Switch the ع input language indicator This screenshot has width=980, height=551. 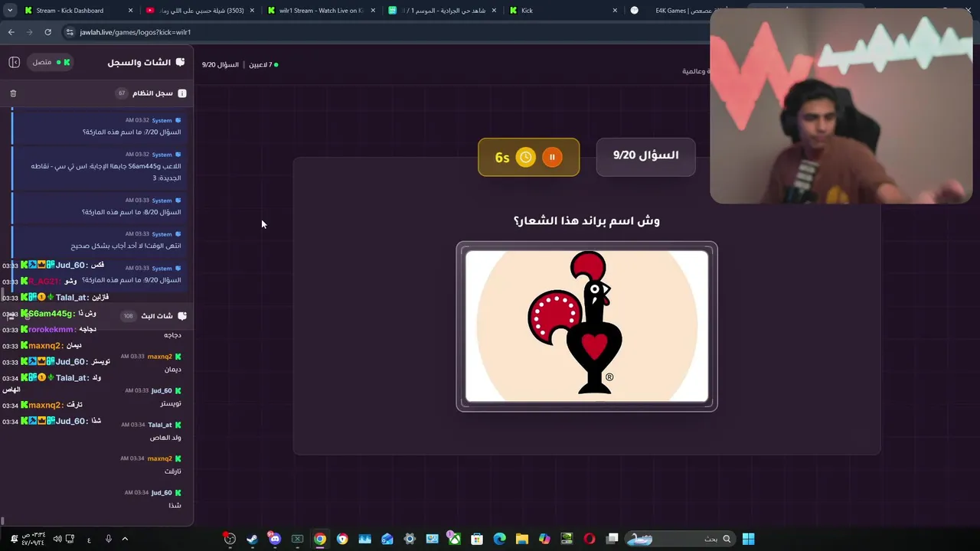[x=89, y=540]
